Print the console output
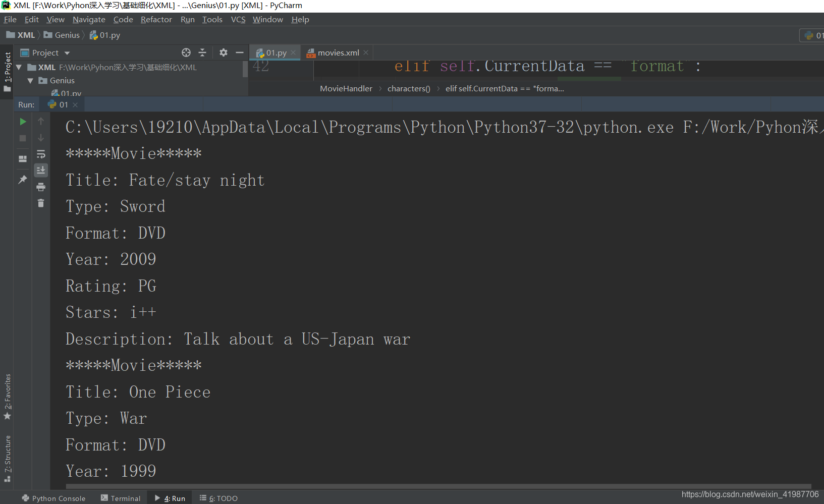The width and height of the screenshot is (824, 504). point(41,187)
